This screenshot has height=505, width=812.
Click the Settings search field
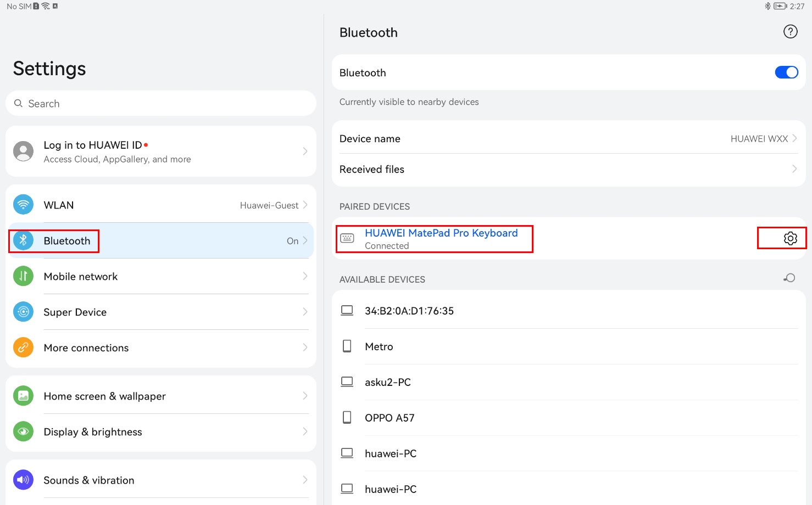coord(160,103)
